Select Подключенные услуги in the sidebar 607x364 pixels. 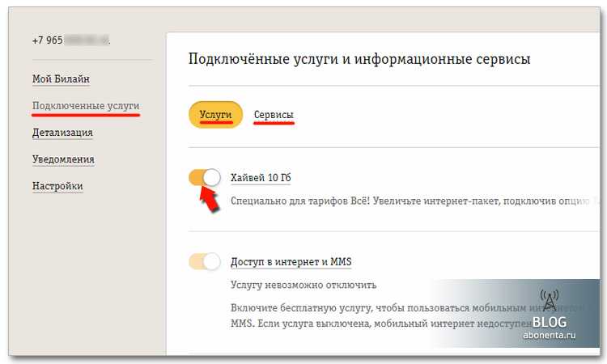[86, 106]
